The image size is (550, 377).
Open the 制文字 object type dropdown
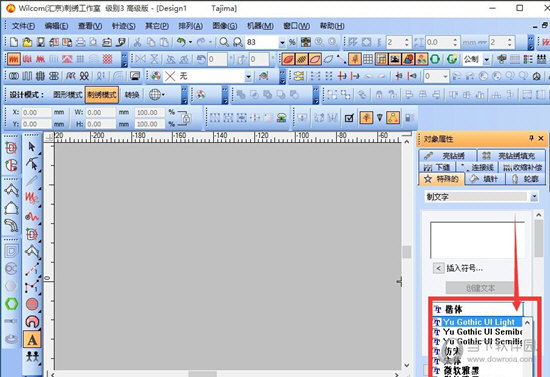534,197
